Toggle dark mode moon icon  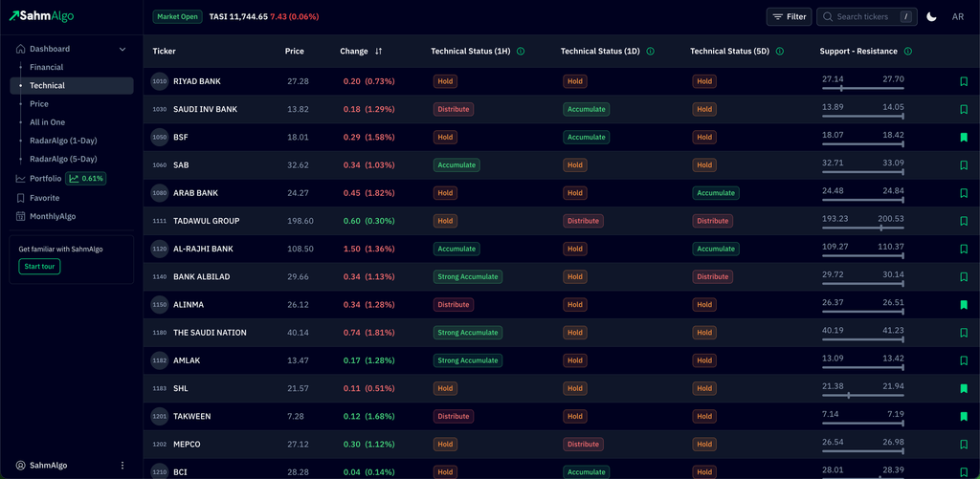coord(931,16)
